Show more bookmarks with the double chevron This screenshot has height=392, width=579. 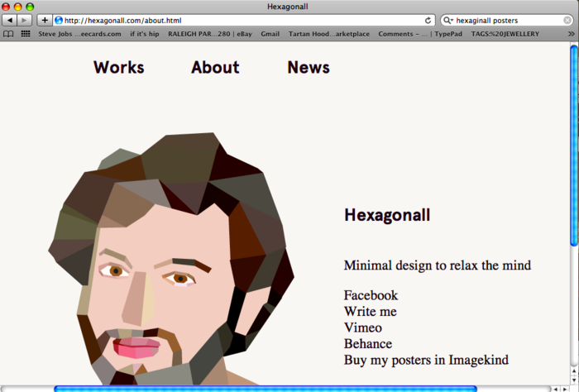[572, 34]
